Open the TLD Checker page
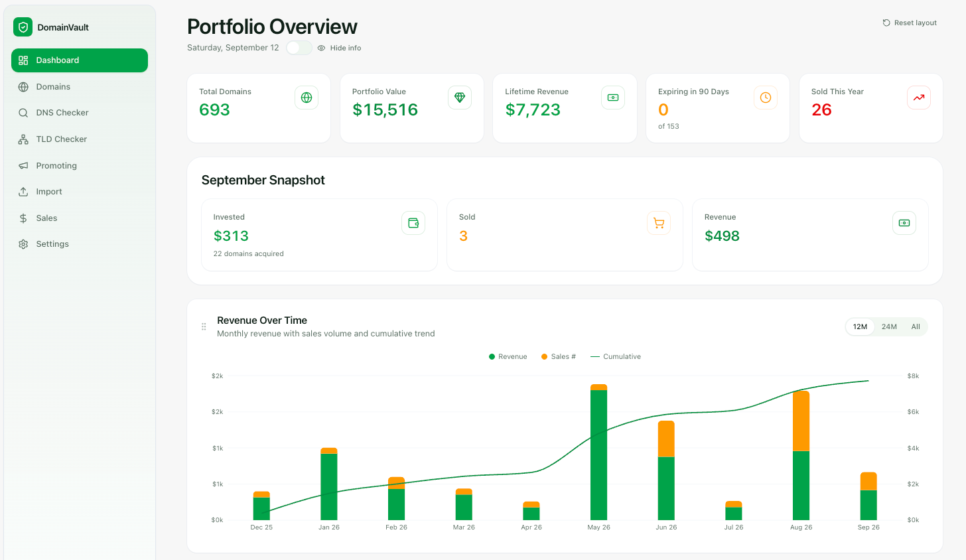Screen dimensions: 966x560 tap(80, 139)
